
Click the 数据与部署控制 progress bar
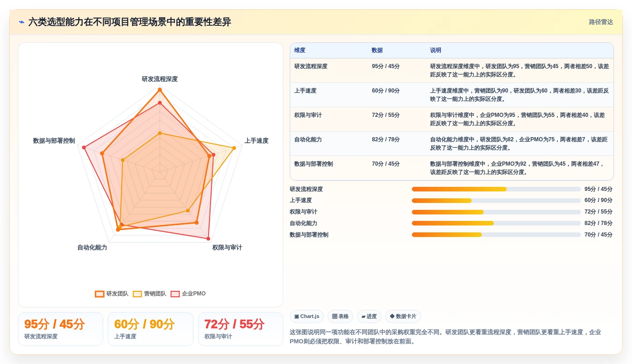pos(496,235)
